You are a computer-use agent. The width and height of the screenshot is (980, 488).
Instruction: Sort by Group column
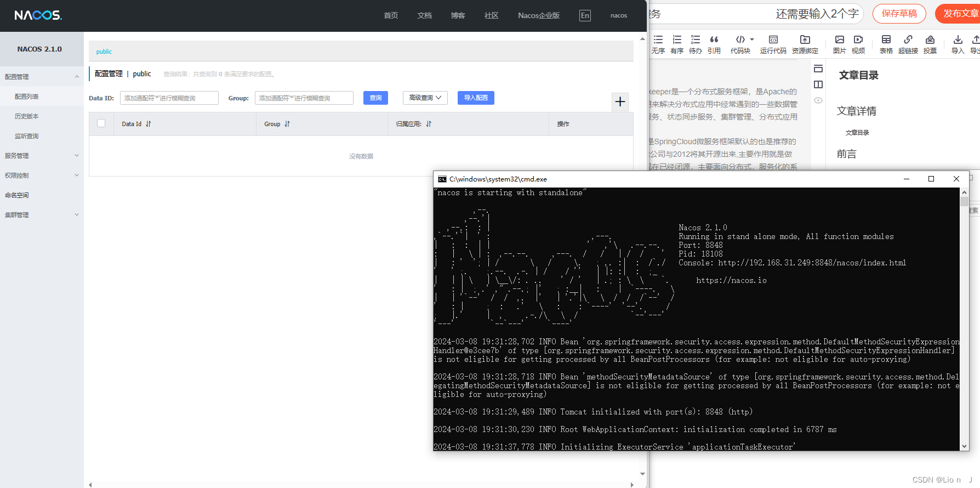pos(287,124)
